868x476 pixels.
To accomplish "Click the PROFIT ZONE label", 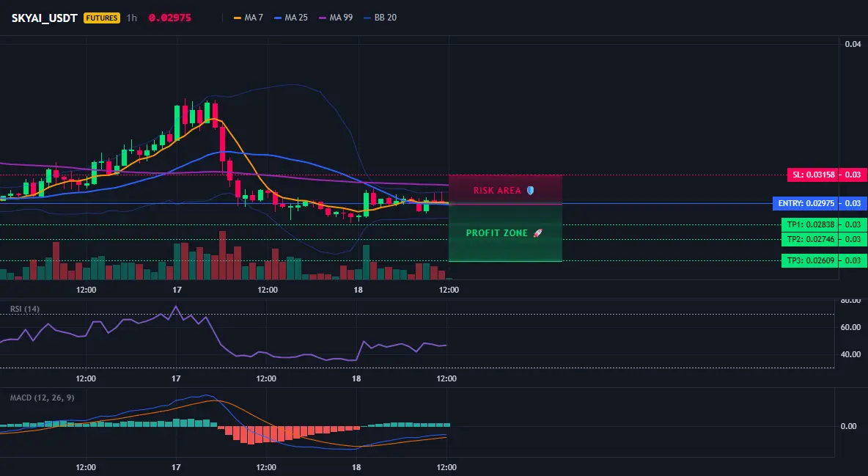I will coord(497,233).
